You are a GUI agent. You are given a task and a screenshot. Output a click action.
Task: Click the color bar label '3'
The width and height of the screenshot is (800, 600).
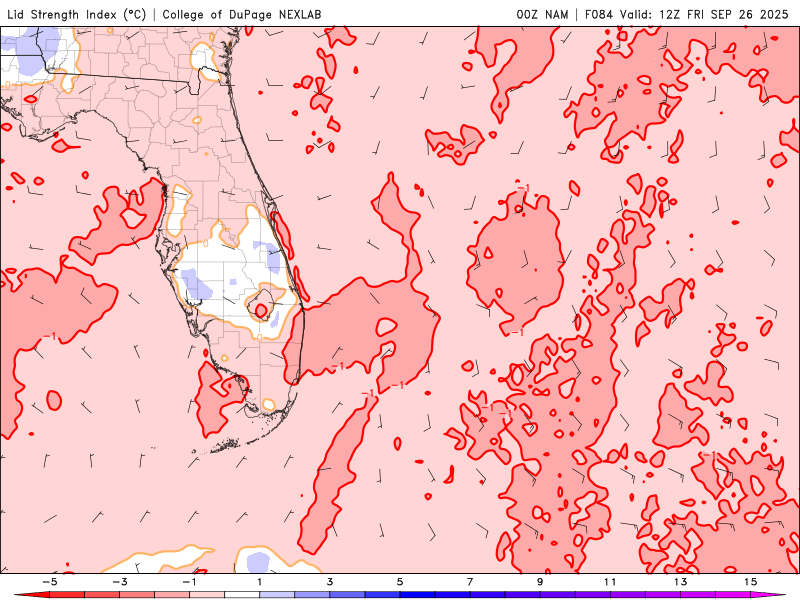point(330,582)
